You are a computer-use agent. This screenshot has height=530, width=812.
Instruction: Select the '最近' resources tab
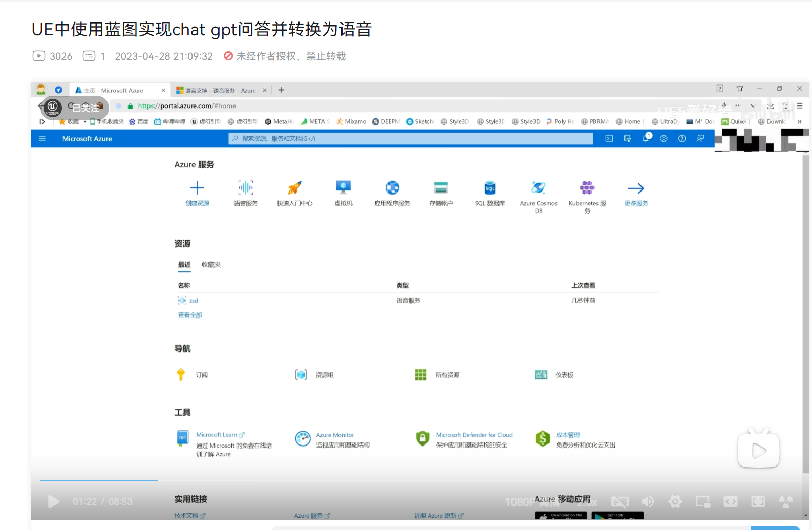(184, 265)
